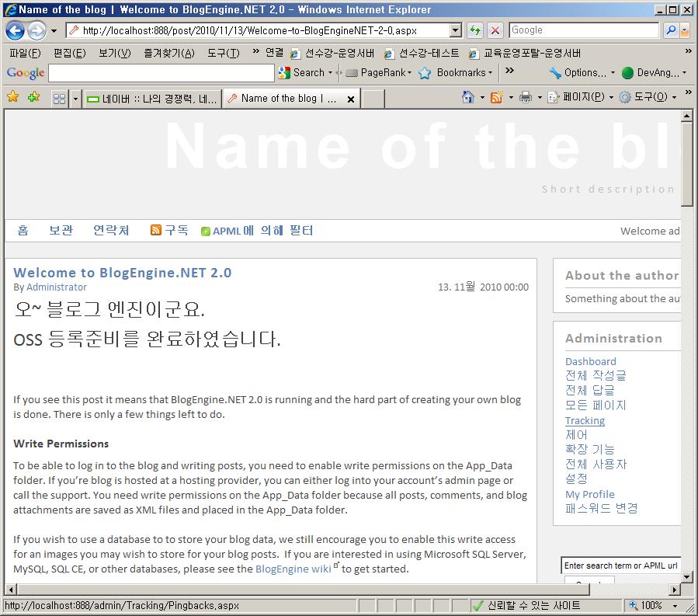Click the Google toolbar search input
698x616 pixels.
point(161,72)
